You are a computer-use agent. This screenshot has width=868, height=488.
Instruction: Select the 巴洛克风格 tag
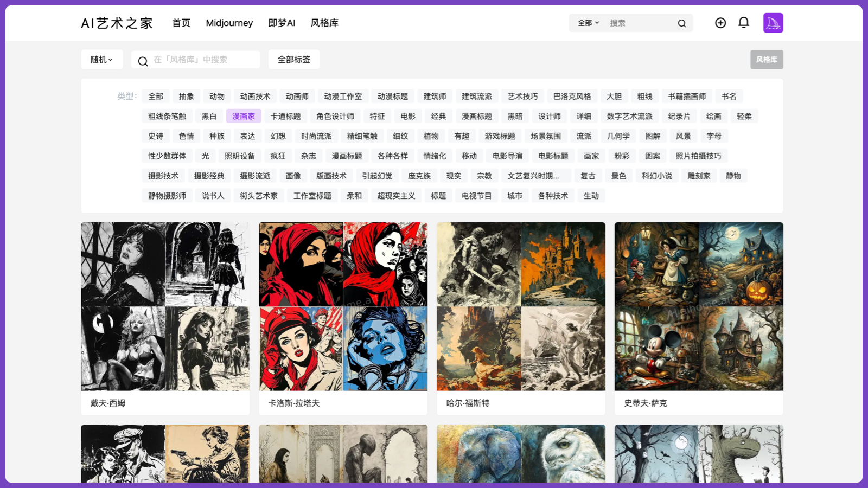(572, 97)
